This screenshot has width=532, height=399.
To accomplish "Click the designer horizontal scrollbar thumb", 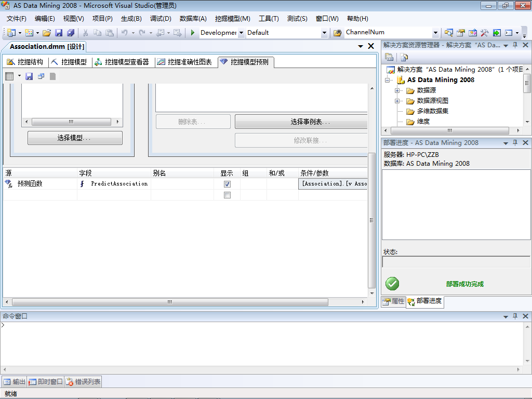I will pyautogui.click(x=170, y=302).
